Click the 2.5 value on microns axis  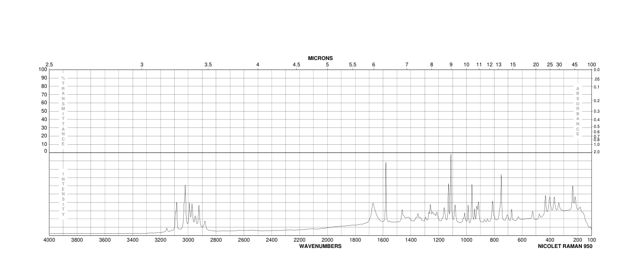point(49,64)
